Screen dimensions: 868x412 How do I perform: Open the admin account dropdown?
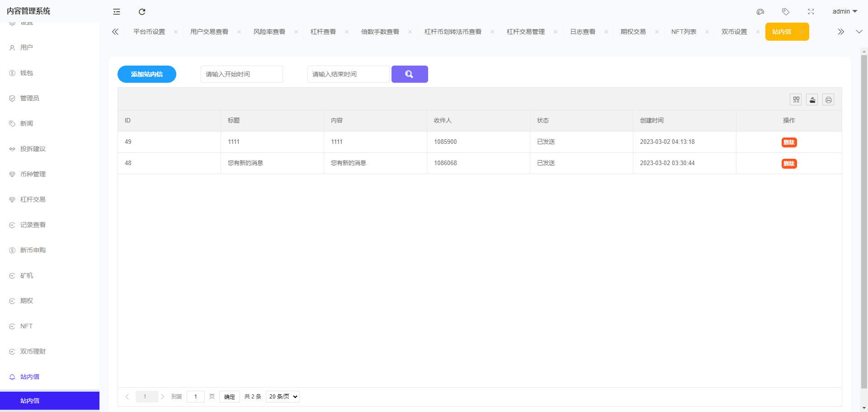(x=844, y=11)
